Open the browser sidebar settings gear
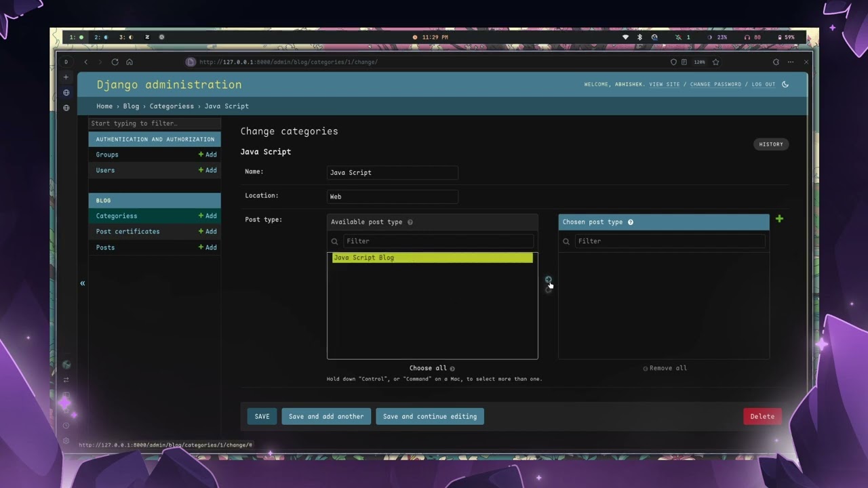This screenshot has height=488, width=868. (66, 441)
